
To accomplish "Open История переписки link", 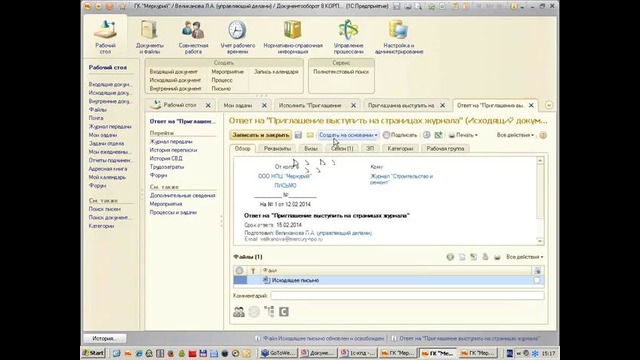I will (x=173, y=150).
